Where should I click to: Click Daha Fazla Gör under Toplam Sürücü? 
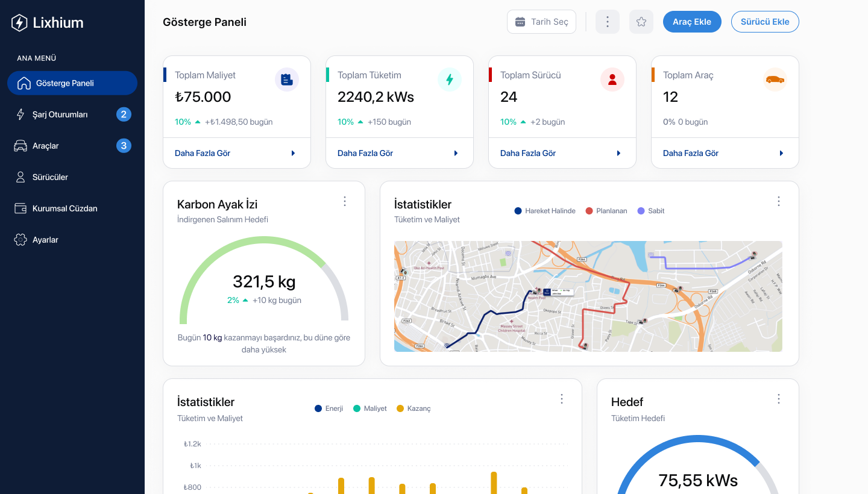click(x=528, y=154)
